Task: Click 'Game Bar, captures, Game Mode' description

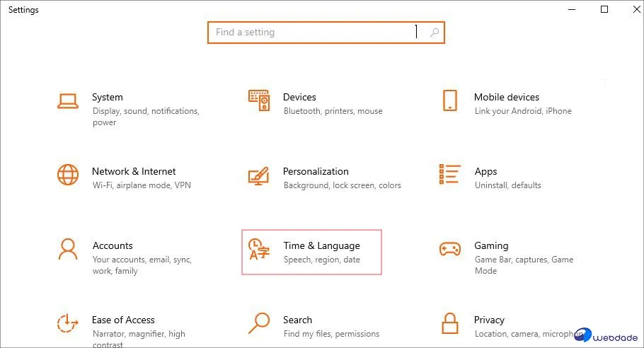Action: (x=524, y=265)
